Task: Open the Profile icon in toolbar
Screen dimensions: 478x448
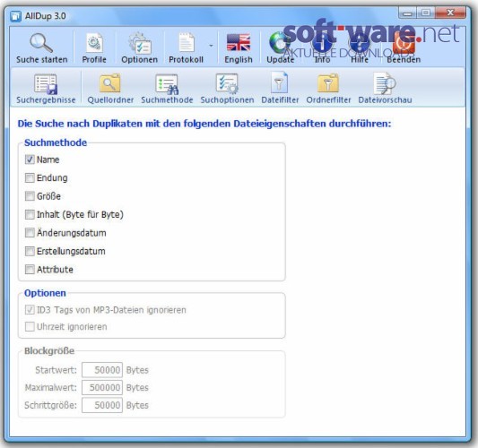Action: [x=94, y=43]
